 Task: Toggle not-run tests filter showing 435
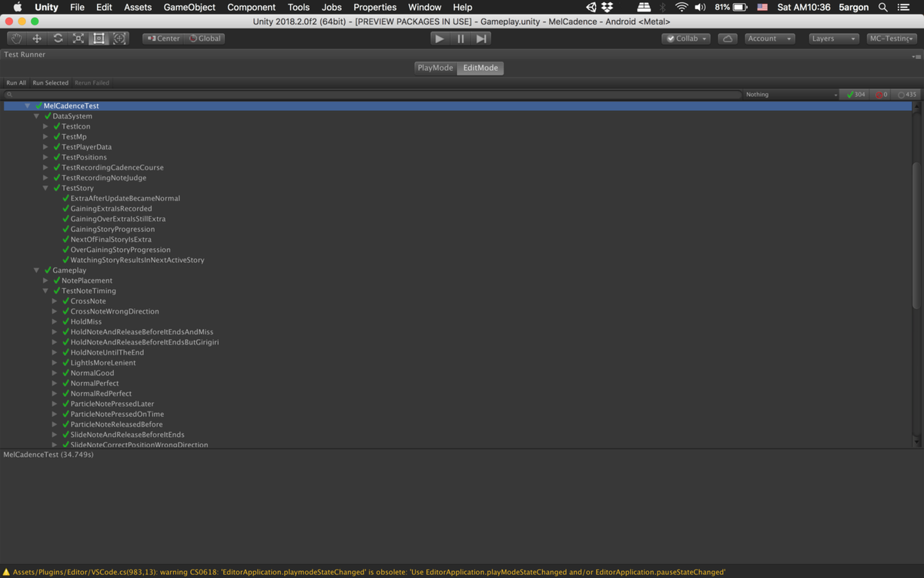907,95
